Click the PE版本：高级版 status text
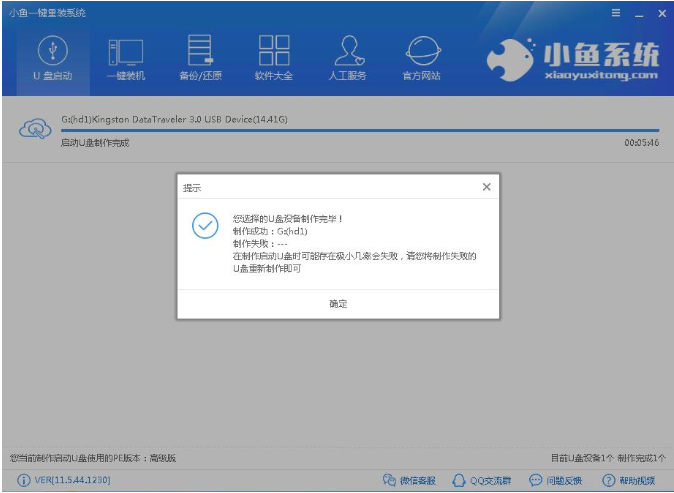 click(x=93, y=458)
